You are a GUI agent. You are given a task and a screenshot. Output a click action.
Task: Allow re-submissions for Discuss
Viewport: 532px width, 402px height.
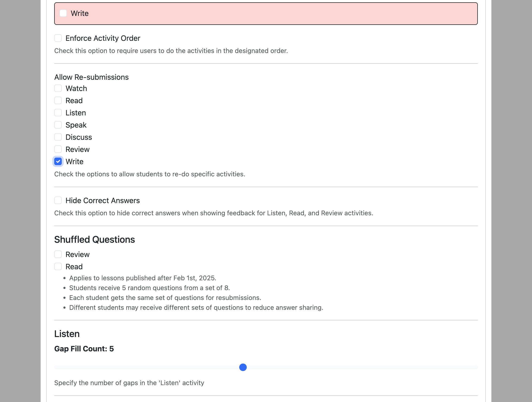point(58,137)
